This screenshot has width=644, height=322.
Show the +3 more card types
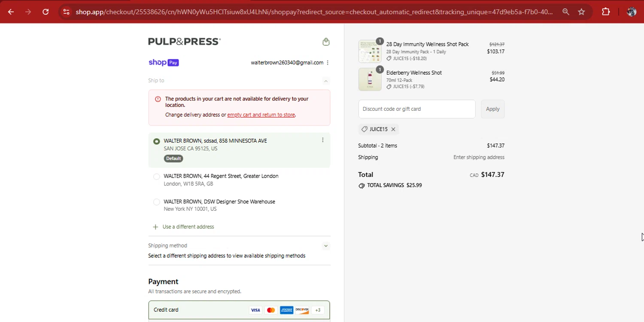(318, 310)
